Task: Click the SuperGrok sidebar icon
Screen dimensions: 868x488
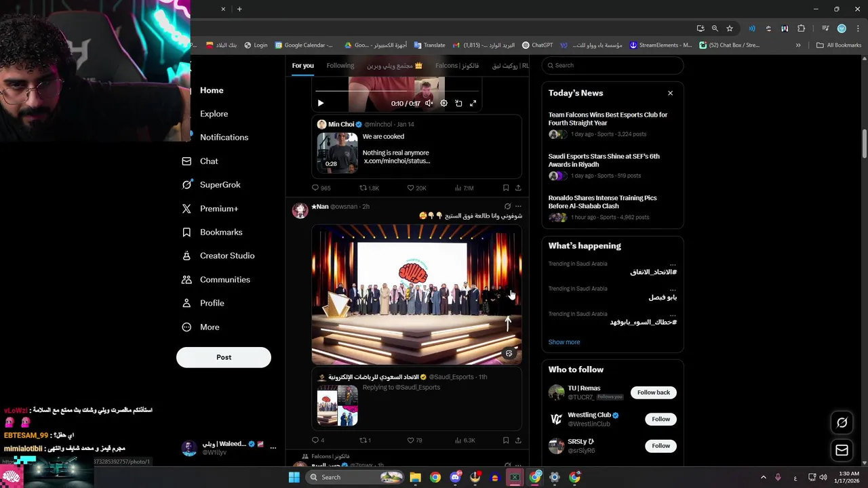Action: 186,184
